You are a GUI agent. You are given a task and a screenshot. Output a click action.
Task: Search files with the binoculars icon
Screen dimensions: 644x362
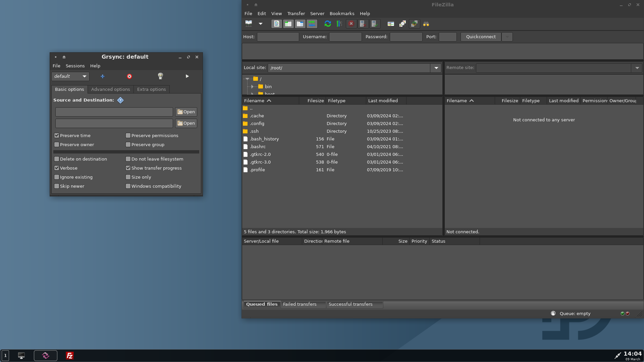click(x=426, y=24)
